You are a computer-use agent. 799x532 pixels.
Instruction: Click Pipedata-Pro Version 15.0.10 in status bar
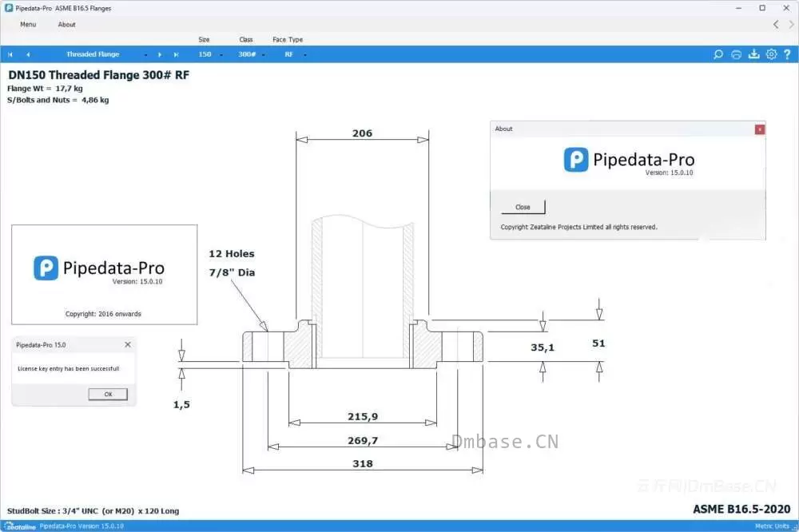tap(81, 526)
